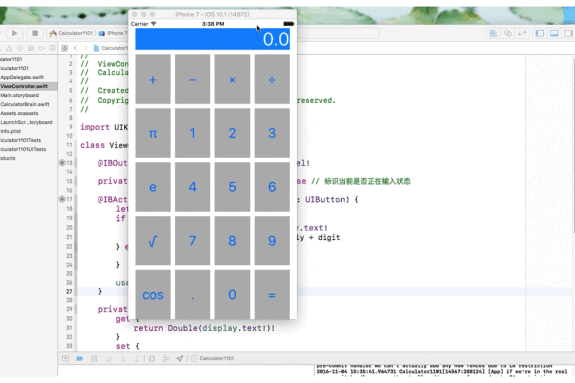Tap the decimal point button
Image resolution: width=575 pixels, height=383 pixels.
[x=192, y=294]
